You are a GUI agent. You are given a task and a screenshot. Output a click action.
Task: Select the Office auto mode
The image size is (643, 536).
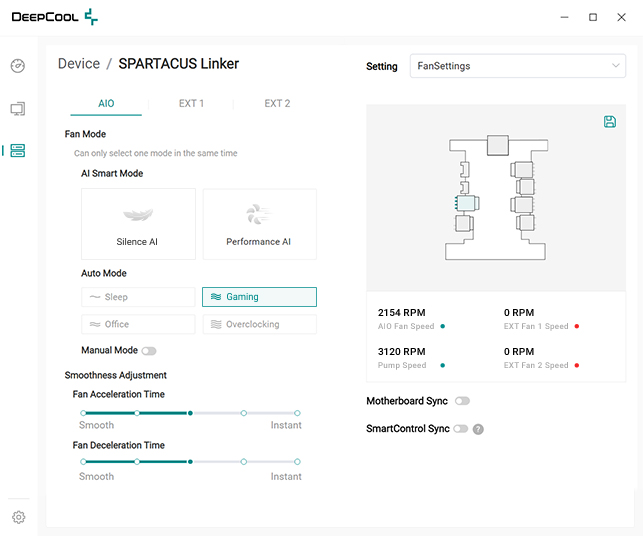(138, 324)
